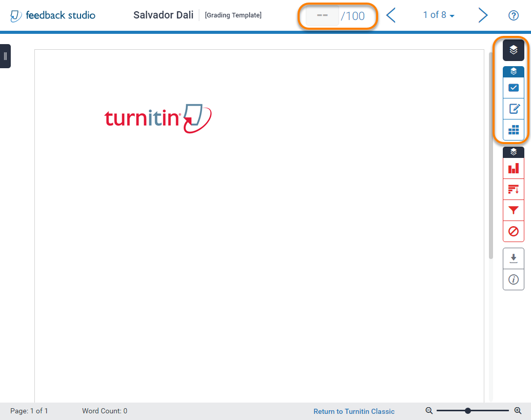
Task: Open the Rubric grid icon
Action: tap(514, 130)
